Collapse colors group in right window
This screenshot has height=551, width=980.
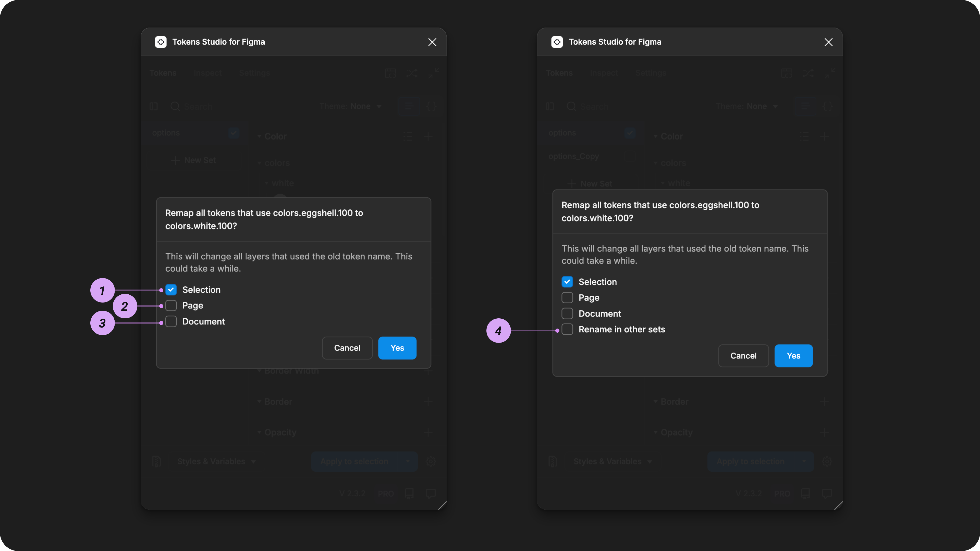coord(670,163)
